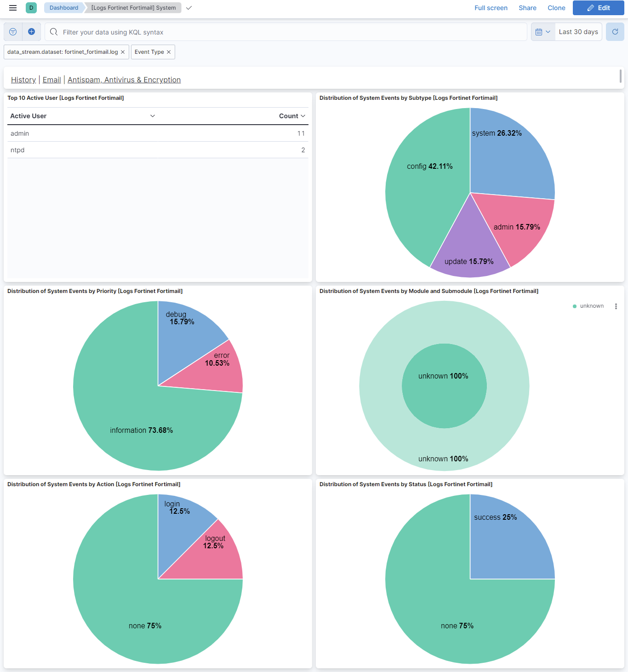The image size is (628, 672).
Task: Click the green "unknown" legend color dot
Action: (x=574, y=306)
